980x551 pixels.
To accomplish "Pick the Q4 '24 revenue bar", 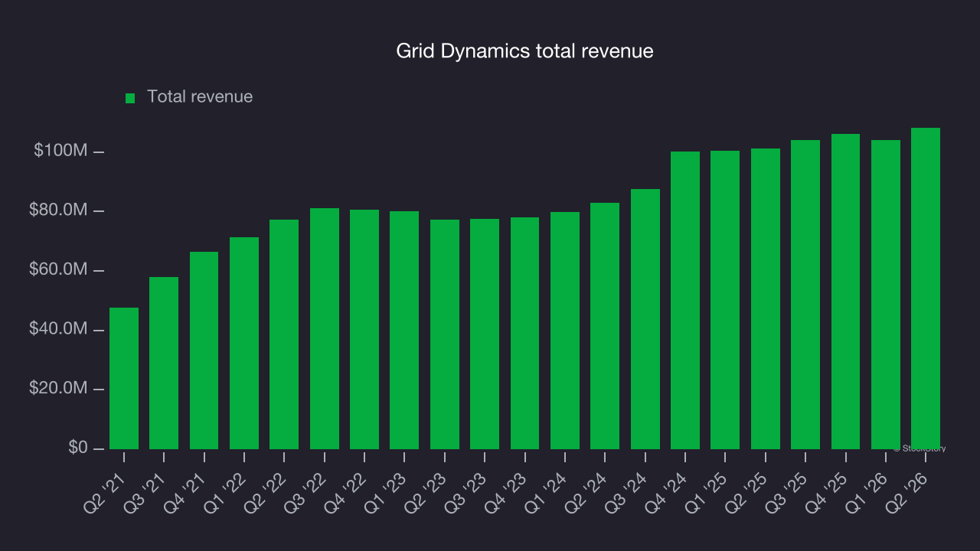I will (685, 300).
